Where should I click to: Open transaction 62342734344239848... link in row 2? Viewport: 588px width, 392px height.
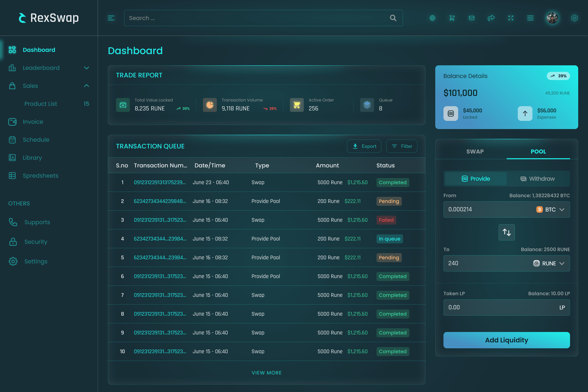point(160,201)
